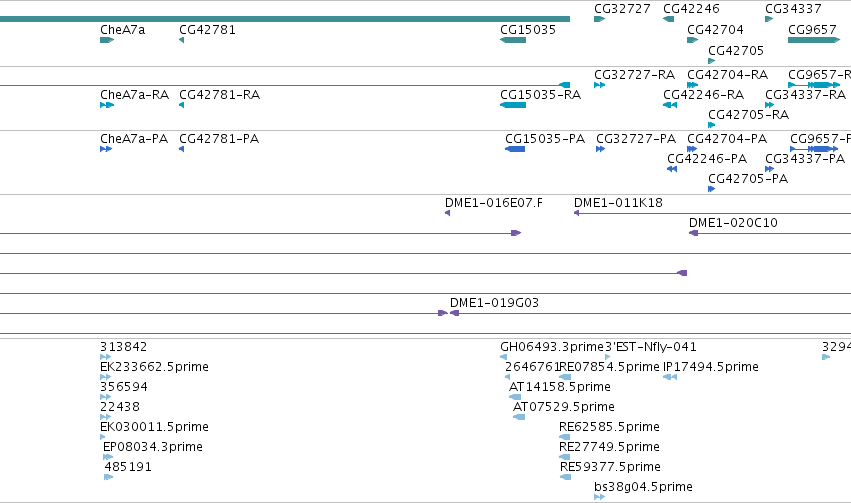Click the RE62585.5prime EST feature

coord(565,437)
